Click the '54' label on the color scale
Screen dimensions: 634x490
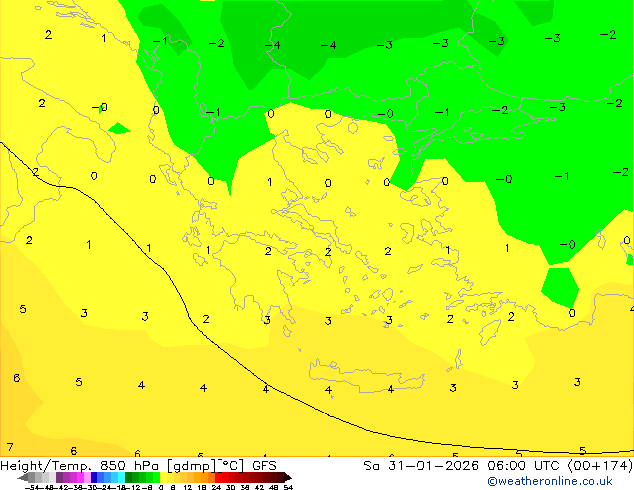pyautogui.click(x=287, y=487)
